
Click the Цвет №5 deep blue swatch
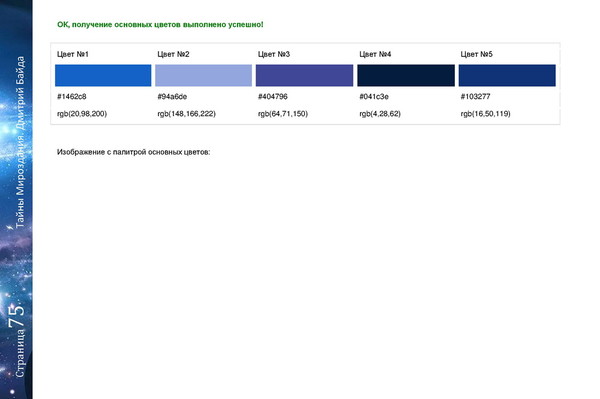(x=507, y=75)
